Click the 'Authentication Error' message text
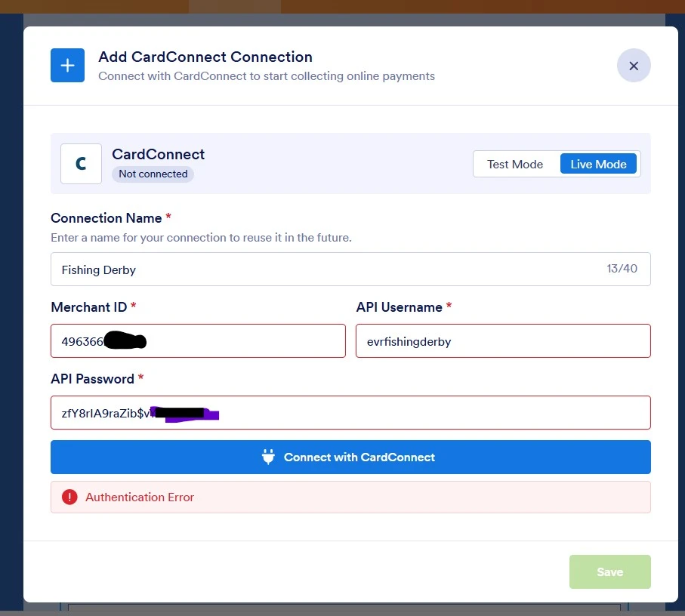Viewport: 685px width, 616px height. 140,497
